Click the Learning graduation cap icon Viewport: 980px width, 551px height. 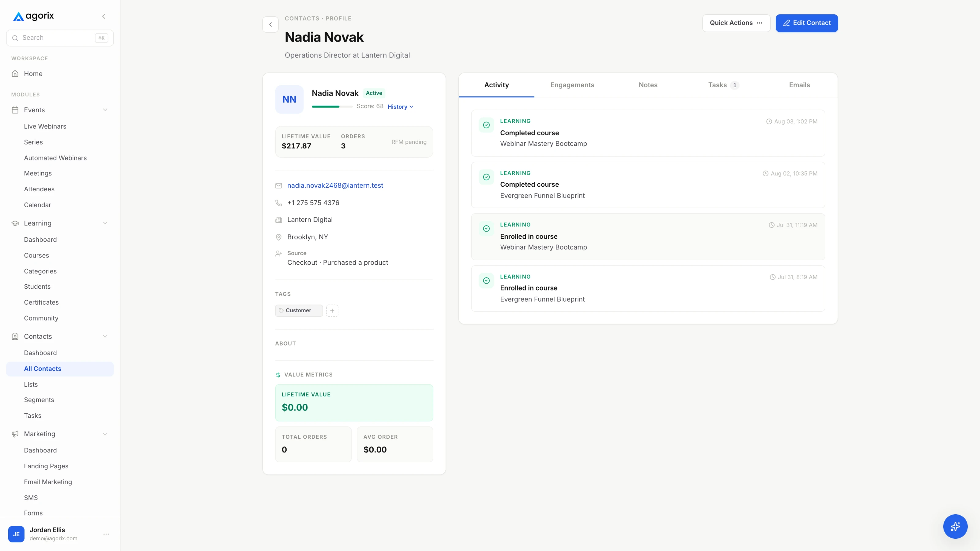15,223
